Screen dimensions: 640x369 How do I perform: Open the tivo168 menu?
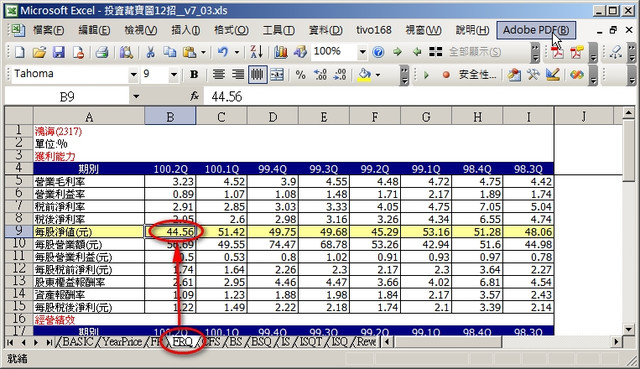pyautogui.click(x=373, y=30)
